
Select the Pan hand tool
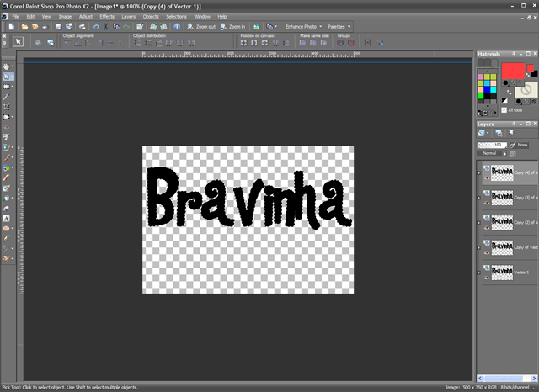pos(6,66)
